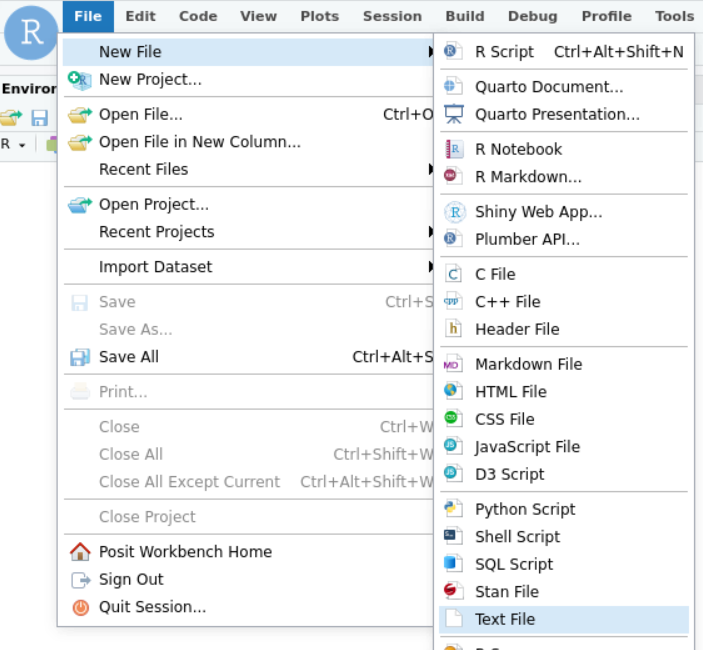Click the C File icon

[453, 273]
